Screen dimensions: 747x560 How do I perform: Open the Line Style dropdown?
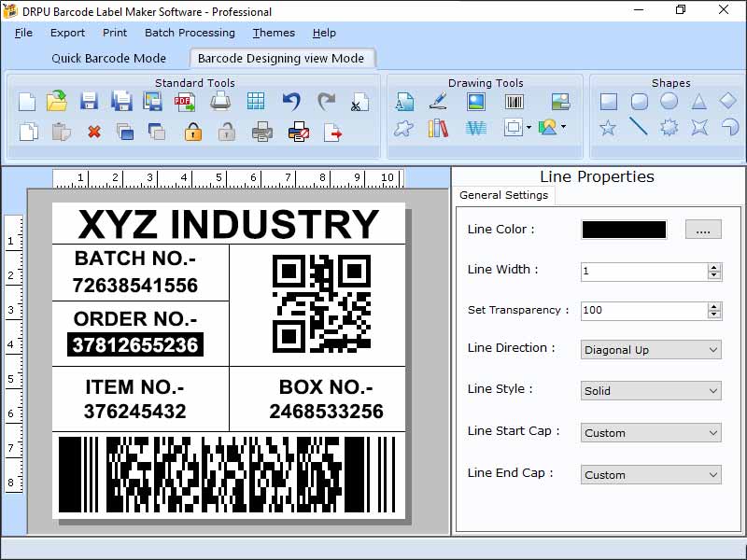(651, 390)
